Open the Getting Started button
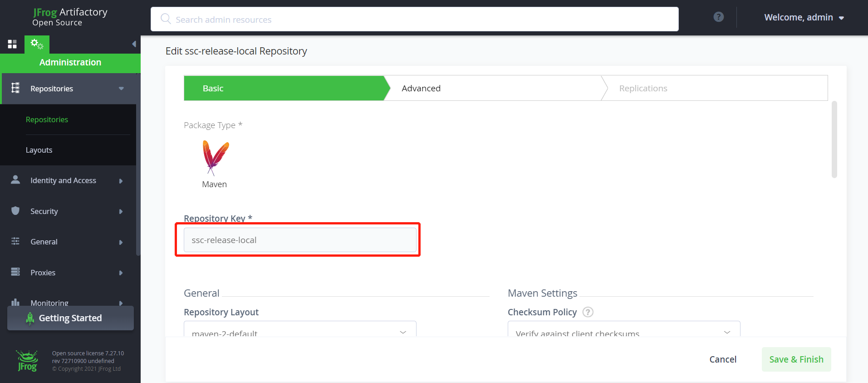868x383 pixels. point(70,318)
